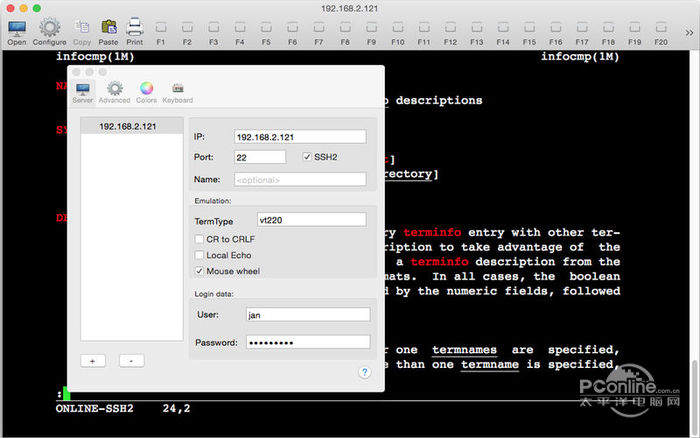The image size is (700, 438).
Task: Click the TermType field showing vt220
Action: [310, 219]
